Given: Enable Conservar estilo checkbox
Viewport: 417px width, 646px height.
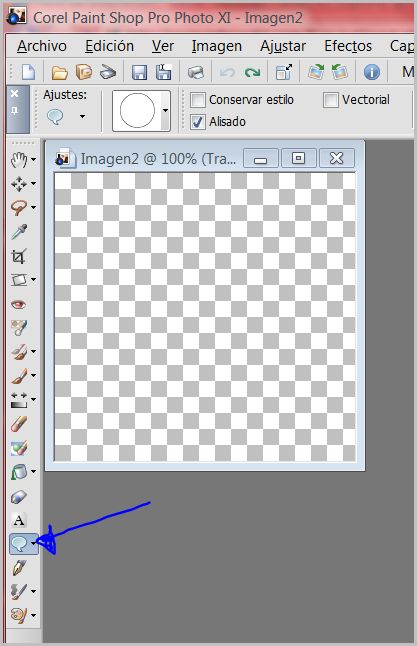Looking at the screenshot, I should pos(197,100).
